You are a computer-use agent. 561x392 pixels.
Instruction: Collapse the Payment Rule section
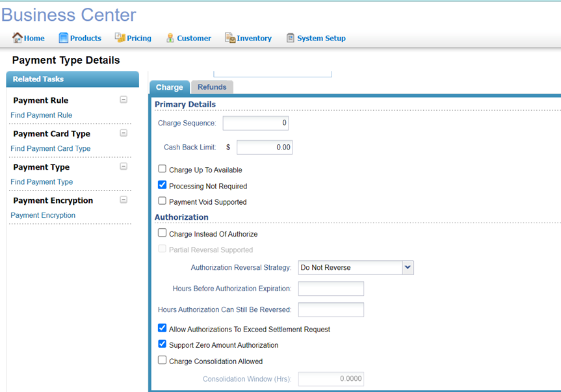point(124,100)
